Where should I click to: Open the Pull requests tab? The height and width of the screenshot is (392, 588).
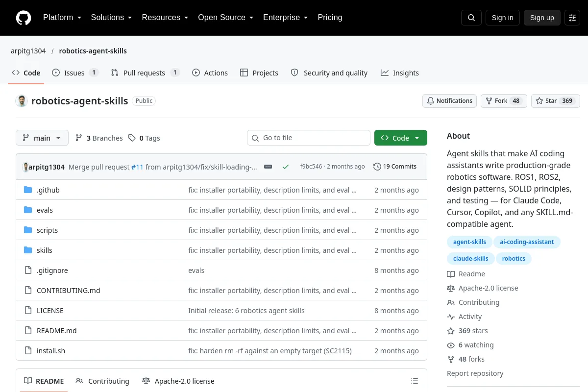[145, 73]
